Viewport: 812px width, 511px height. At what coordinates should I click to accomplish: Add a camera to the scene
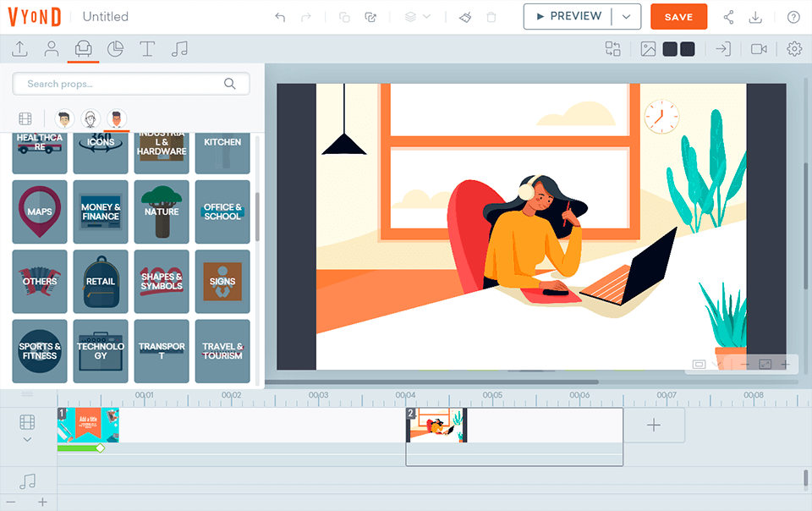pyautogui.click(x=760, y=49)
